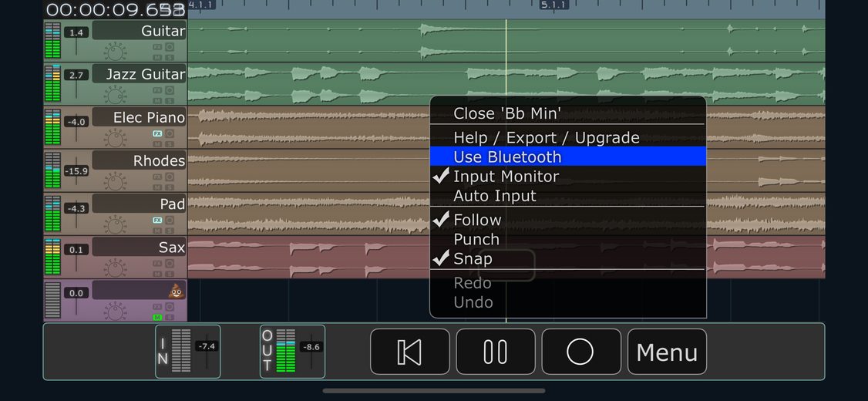Click the Sax track name field
Image resolution: width=868 pixels, height=401 pixels.
(x=139, y=247)
